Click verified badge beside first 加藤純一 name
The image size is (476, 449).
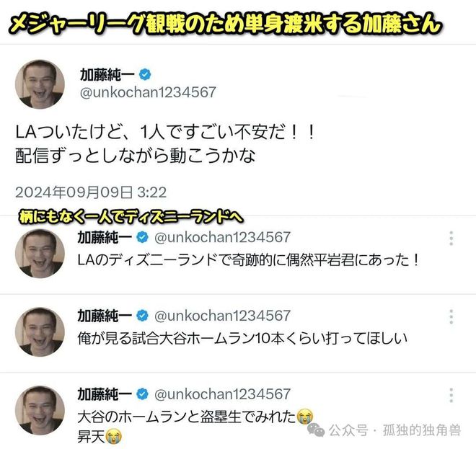click(x=145, y=75)
